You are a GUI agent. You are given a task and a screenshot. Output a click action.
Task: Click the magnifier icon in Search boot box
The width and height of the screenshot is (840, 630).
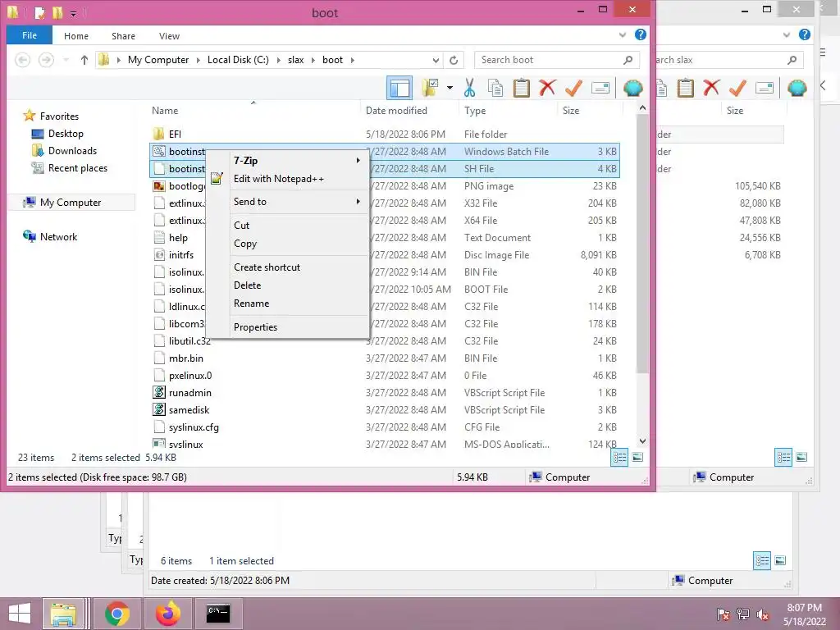tap(628, 60)
